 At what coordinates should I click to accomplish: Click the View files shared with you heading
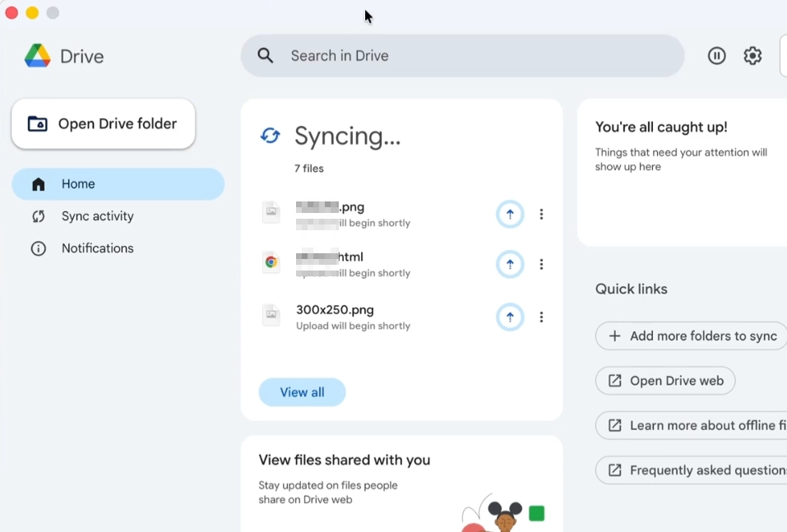click(x=345, y=460)
